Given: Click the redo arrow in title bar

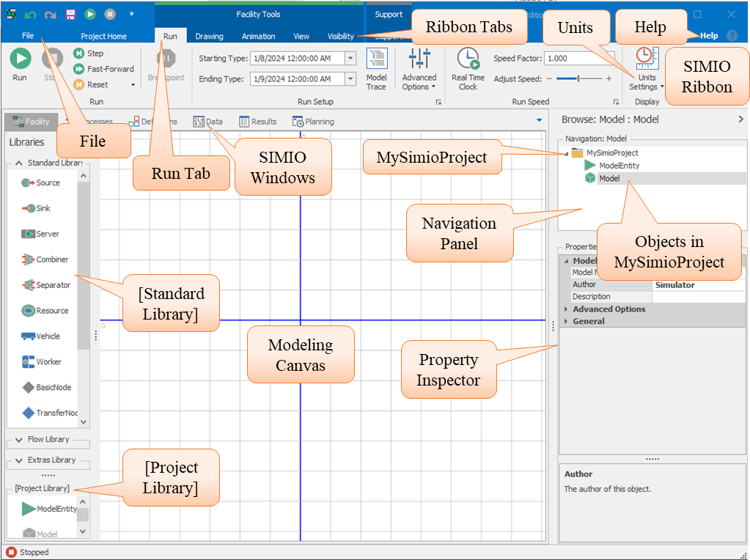Looking at the screenshot, I should [51, 15].
